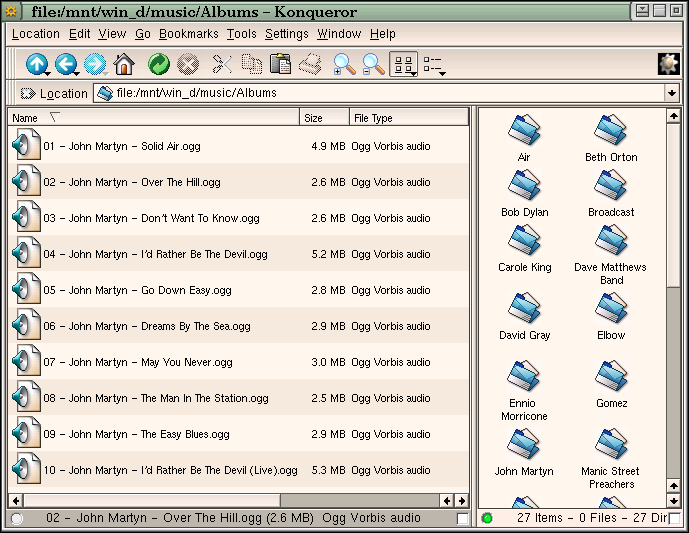
Task: Switch to tree/list view mode
Action: point(432,64)
